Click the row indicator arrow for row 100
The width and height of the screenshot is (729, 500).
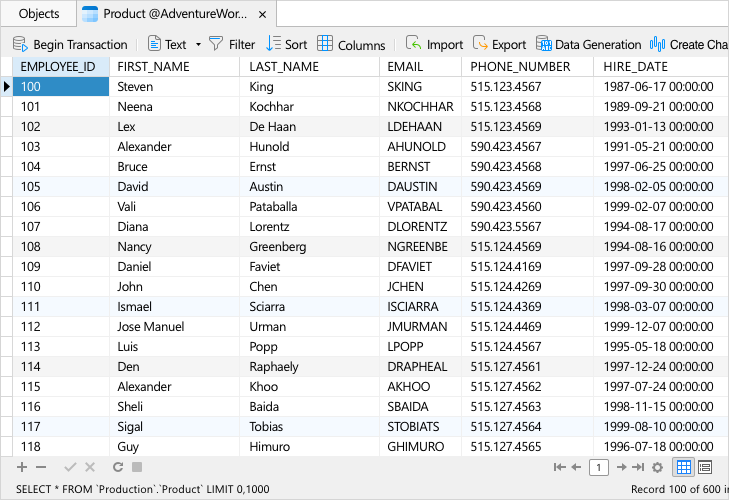pos(7,87)
